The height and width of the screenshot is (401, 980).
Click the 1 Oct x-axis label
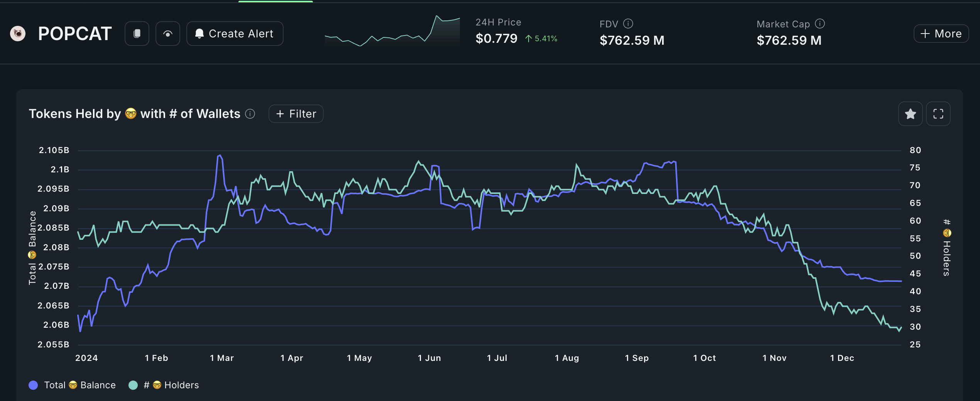point(705,358)
